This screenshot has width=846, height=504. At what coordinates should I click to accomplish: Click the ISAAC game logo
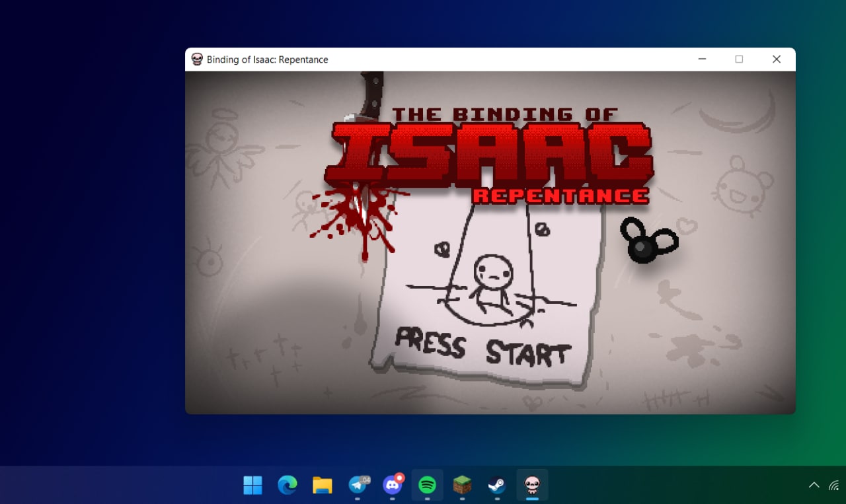coord(489,156)
